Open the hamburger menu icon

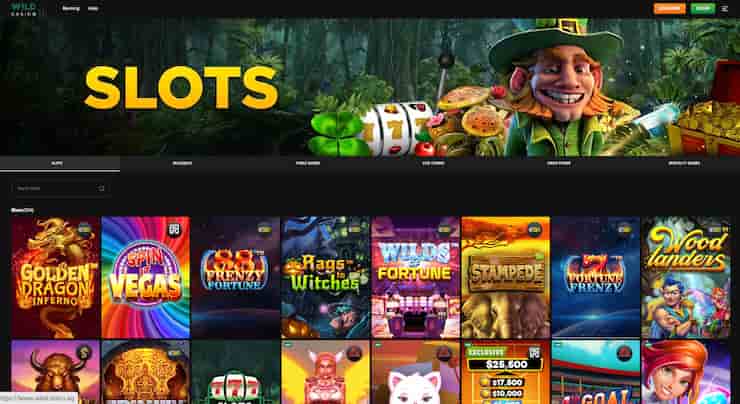[724, 8]
